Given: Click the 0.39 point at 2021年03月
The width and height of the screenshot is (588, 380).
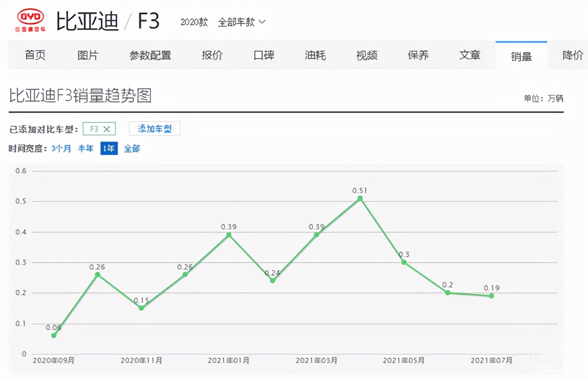Looking at the screenshot, I should [x=317, y=235].
